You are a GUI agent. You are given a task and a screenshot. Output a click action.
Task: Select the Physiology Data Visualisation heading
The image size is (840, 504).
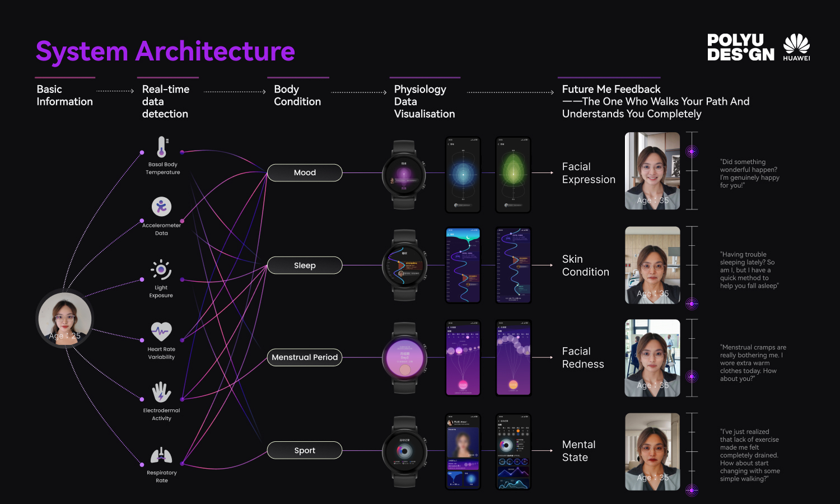[424, 101]
